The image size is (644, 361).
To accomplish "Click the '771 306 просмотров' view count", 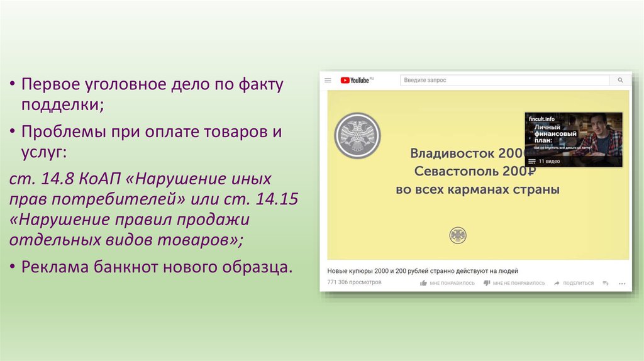I will 354,282.
